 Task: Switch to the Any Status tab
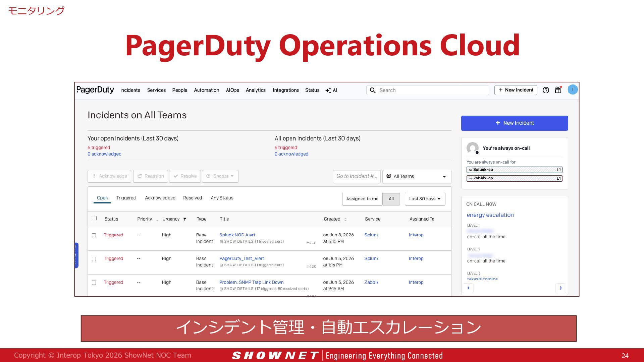click(x=222, y=198)
